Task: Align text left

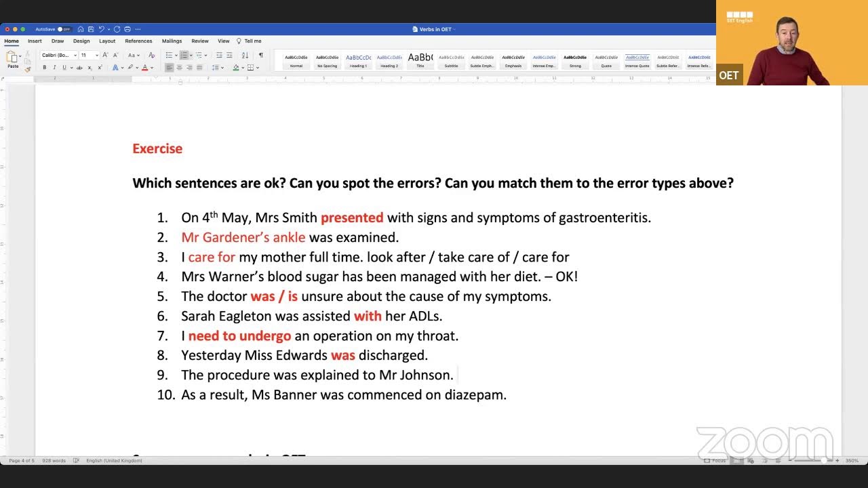Action: [170, 68]
